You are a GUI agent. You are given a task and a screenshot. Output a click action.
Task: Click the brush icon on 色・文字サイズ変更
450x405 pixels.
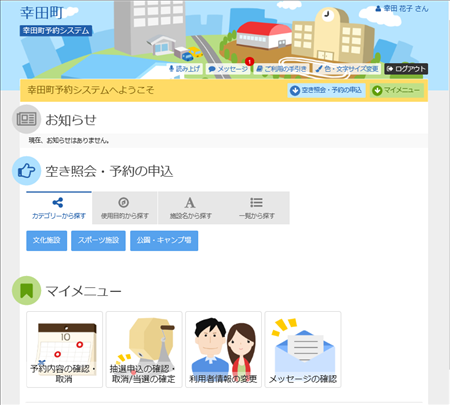(319, 69)
